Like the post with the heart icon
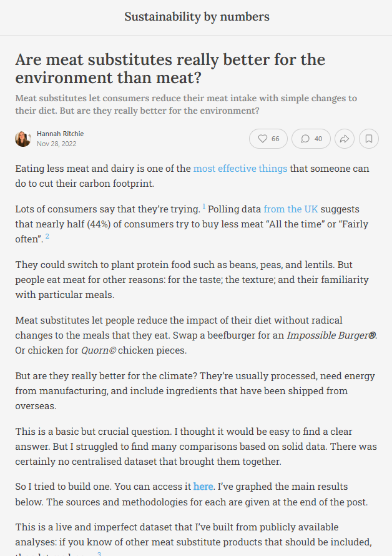Viewport: 392px width, 556px height. (x=268, y=139)
